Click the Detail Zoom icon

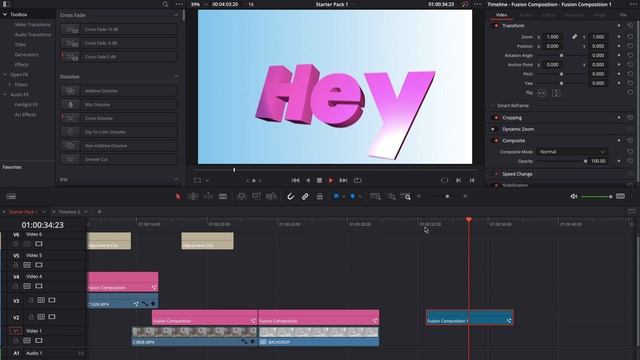[x=391, y=196]
